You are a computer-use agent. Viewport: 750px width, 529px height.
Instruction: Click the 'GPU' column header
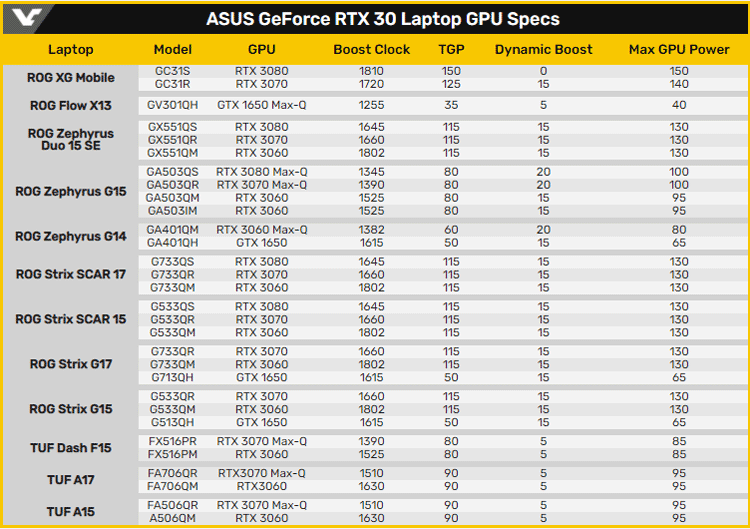262,49
